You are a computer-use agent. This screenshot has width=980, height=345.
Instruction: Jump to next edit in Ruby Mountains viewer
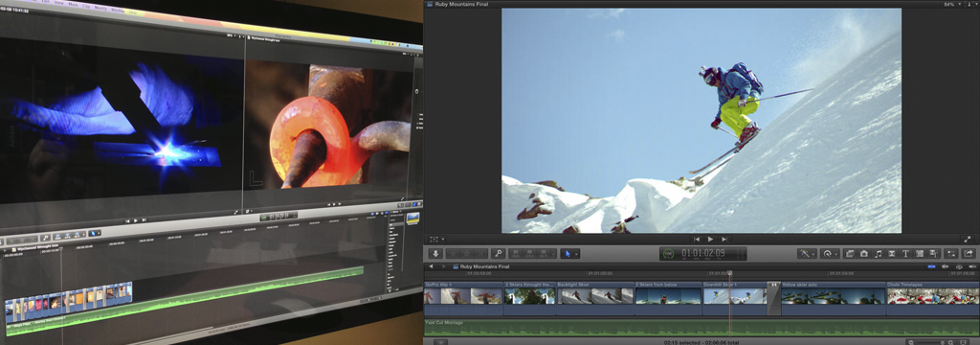tap(724, 240)
